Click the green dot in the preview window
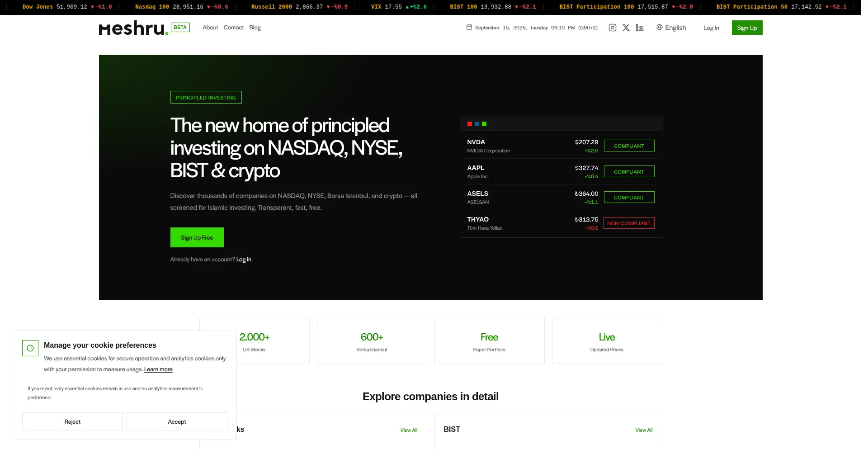Image resolution: width=868 pixels, height=449 pixels. pos(484,124)
